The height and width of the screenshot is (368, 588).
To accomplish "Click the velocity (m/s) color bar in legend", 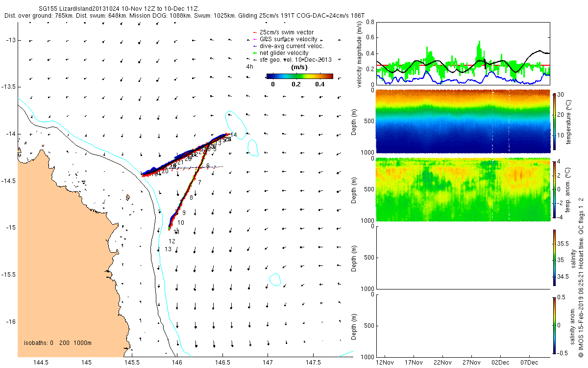I will pos(299,76).
